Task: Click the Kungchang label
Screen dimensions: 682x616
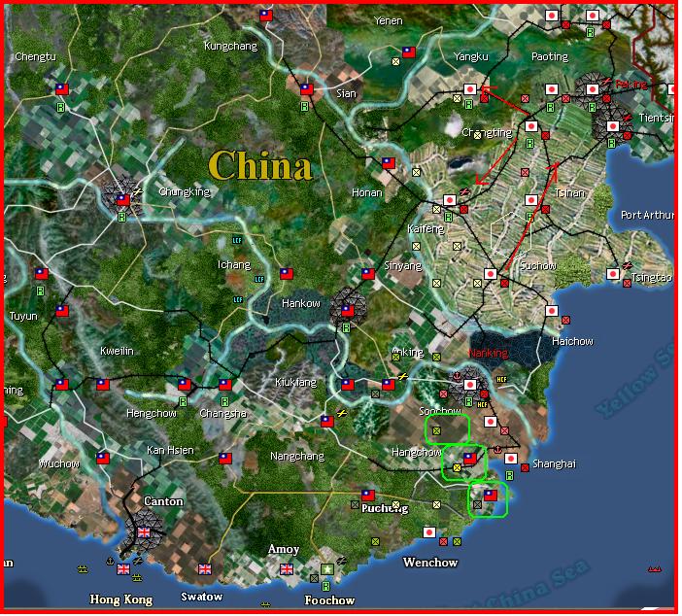Action: pos(230,46)
